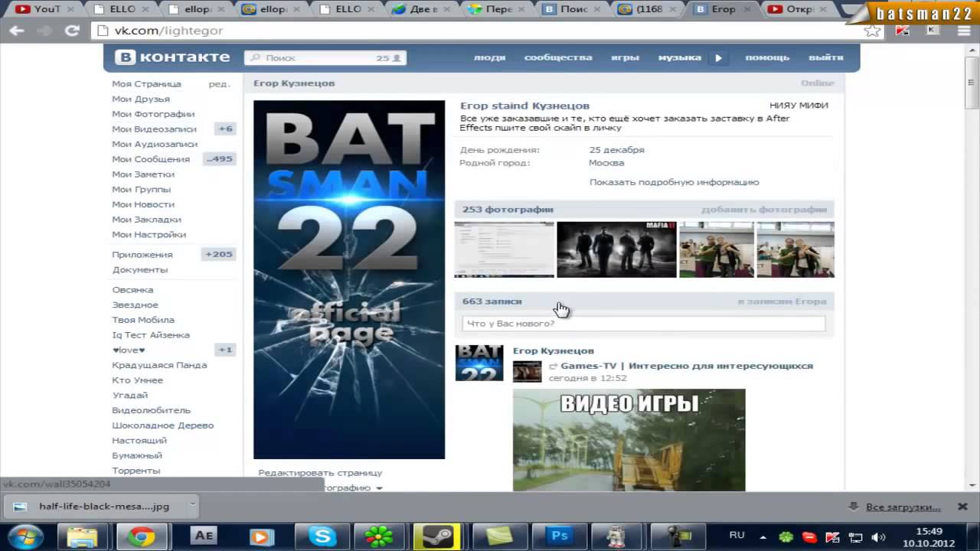Screen dimensions: 980x551
Task: Launch After Effects from the taskbar
Action: (204, 536)
